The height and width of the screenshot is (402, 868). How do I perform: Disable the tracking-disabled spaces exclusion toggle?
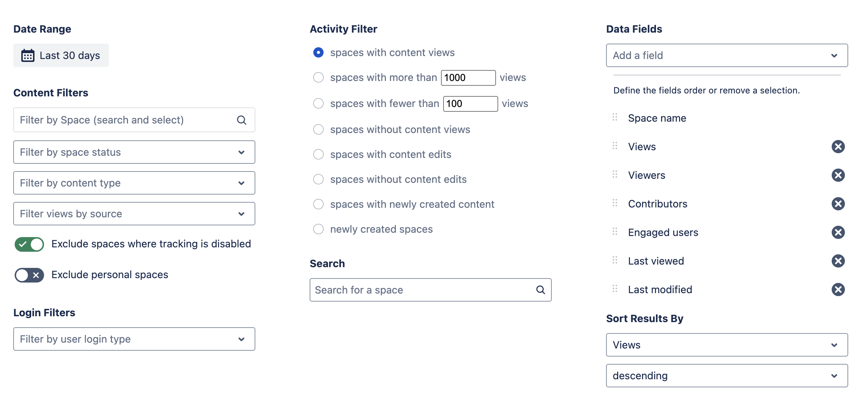[x=29, y=244]
